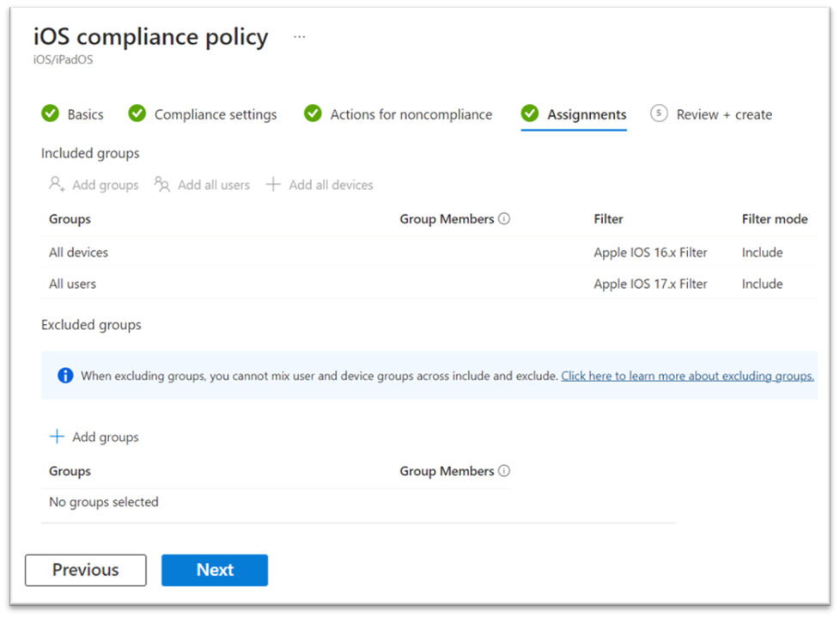The image size is (840, 618).
Task: Click the No groups selected text
Action: [x=103, y=502]
